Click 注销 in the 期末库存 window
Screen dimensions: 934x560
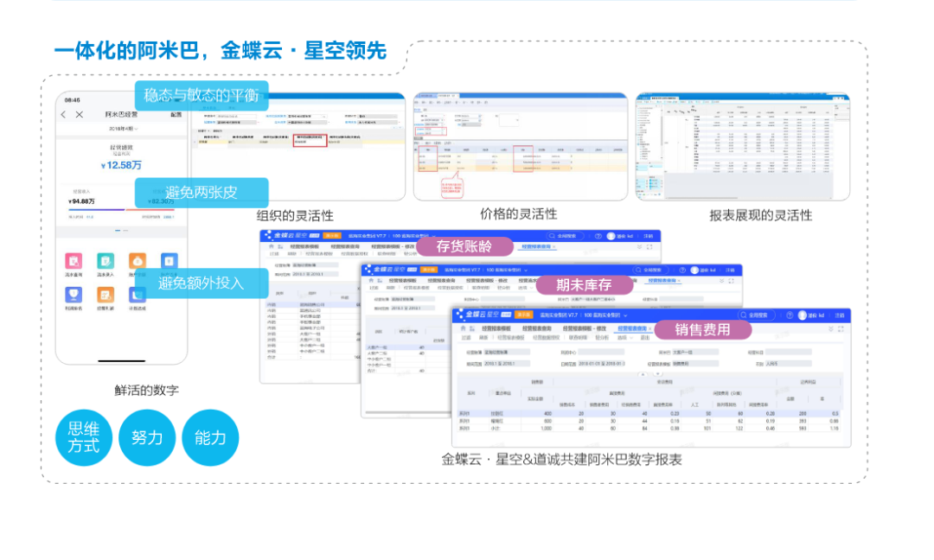[x=730, y=270]
